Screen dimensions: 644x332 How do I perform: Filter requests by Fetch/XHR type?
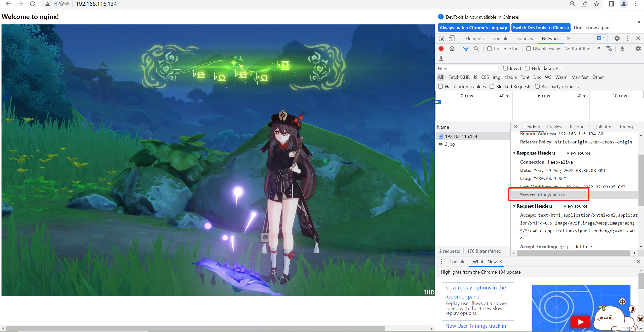459,77
